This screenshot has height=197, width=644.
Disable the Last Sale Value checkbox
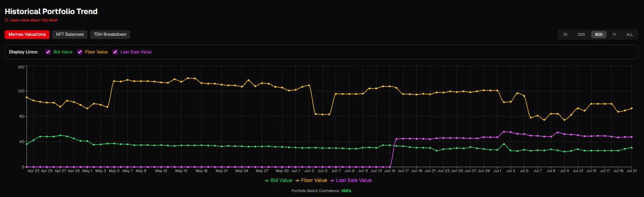pyautogui.click(x=115, y=52)
